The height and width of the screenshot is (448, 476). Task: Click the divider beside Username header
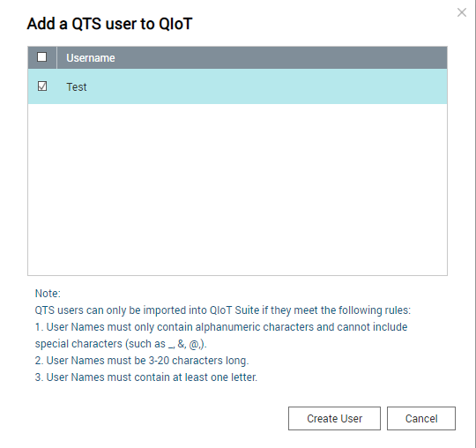point(56,57)
